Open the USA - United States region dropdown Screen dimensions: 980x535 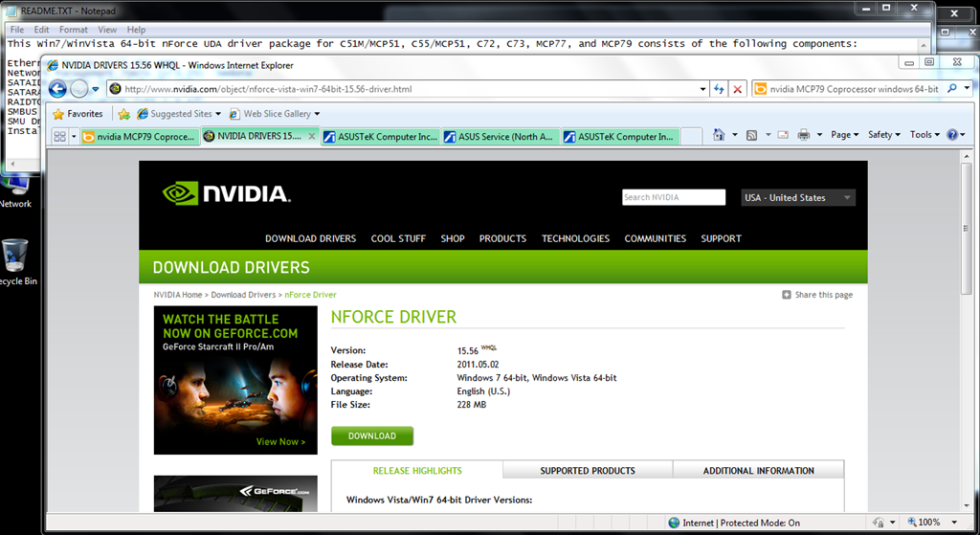coord(798,197)
